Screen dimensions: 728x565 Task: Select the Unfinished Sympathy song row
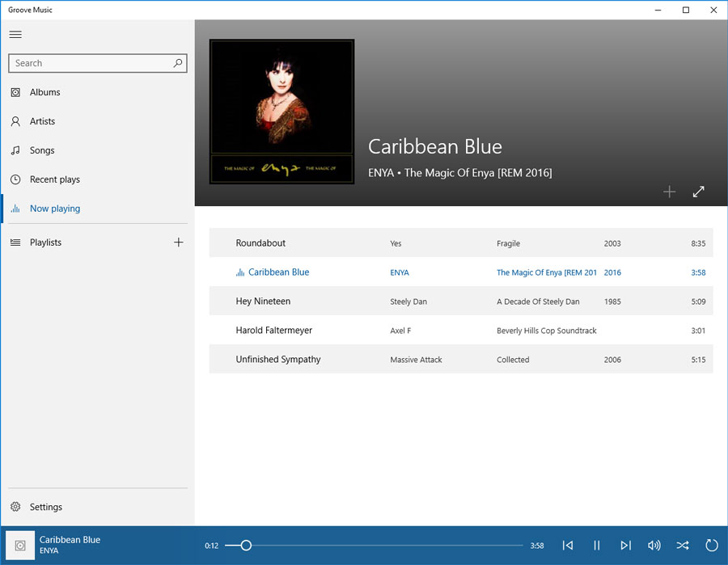(x=461, y=359)
